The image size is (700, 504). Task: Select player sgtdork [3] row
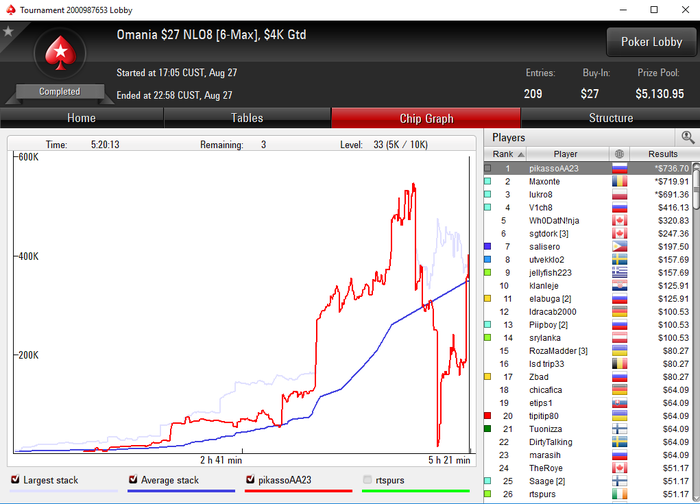pos(588,233)
